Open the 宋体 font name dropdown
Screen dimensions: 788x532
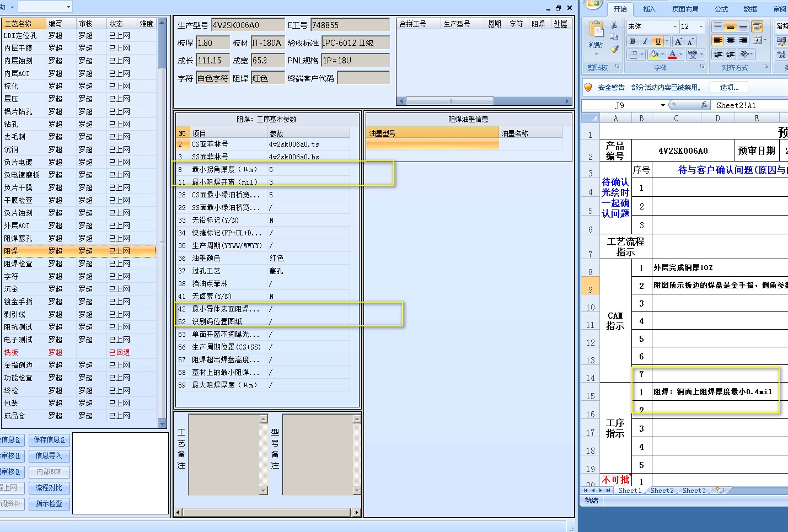[x=675, y=26]
